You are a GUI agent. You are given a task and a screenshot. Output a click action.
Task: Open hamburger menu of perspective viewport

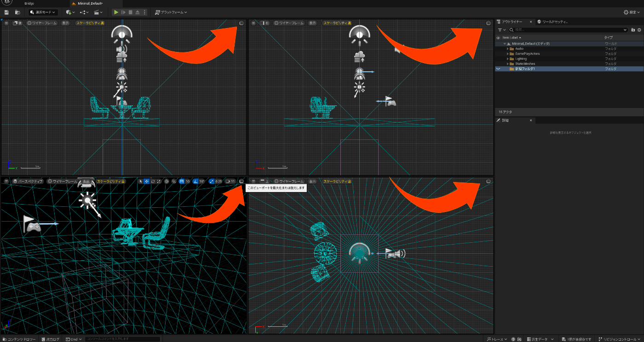point(6,182)
